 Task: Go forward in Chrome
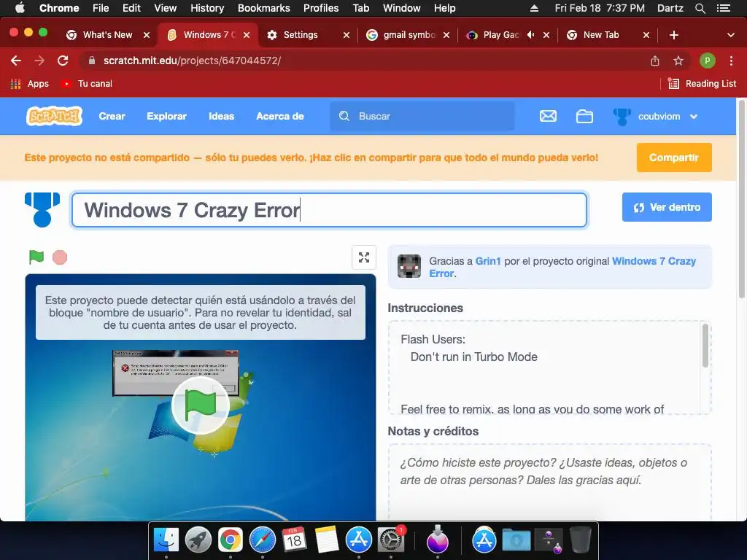(x=39, y=61)
